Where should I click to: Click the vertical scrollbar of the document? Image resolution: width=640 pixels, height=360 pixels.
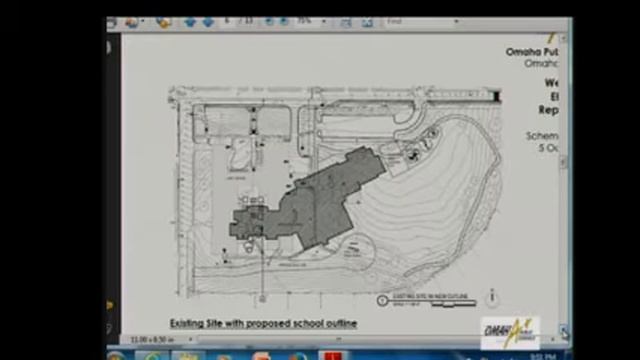point(563,184)
